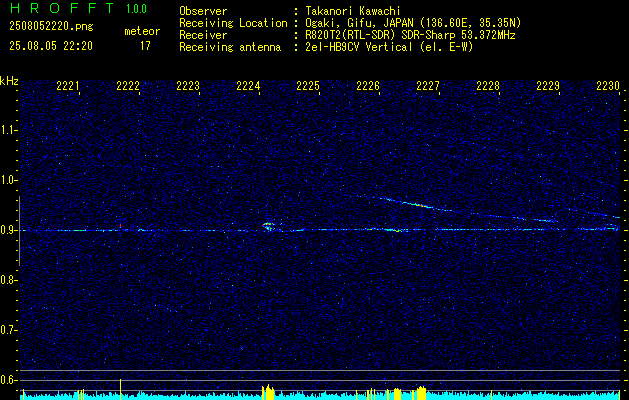Click the Receiving antenna label
The height and width of the screenshot is (400, 629).
230,47
